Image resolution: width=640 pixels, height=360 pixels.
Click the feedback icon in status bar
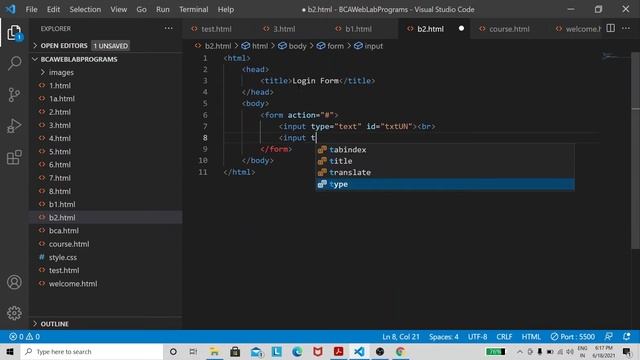[x=609, y=337]
